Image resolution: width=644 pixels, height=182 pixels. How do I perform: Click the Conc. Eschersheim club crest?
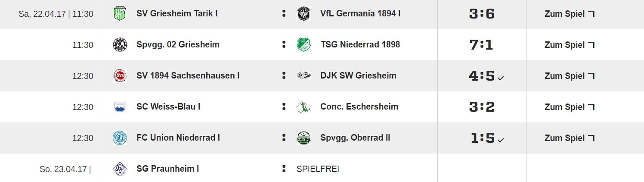point(304,107)
